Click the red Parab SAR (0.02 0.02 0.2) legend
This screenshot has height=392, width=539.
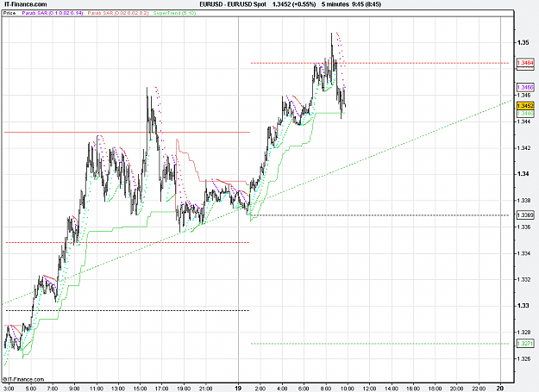pos(118,13)
